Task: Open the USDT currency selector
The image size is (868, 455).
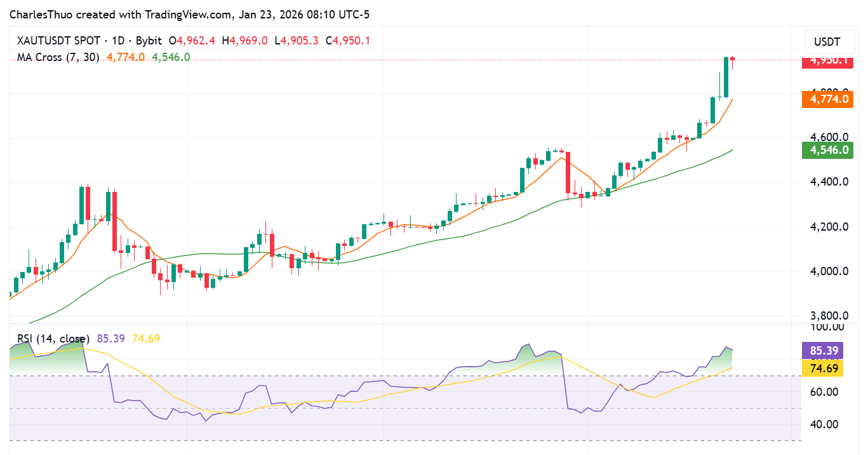Action: (x=829, y=42)
